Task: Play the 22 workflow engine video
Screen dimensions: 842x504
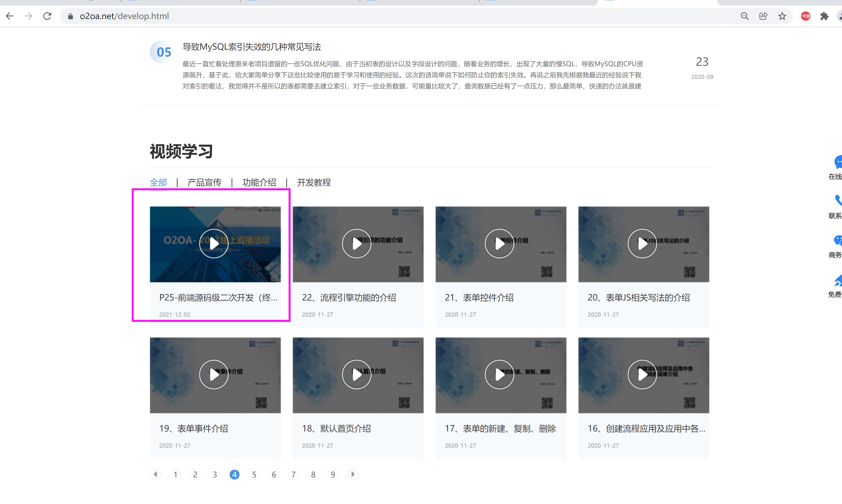Action: pyautogui.click(x=356, y=244)
